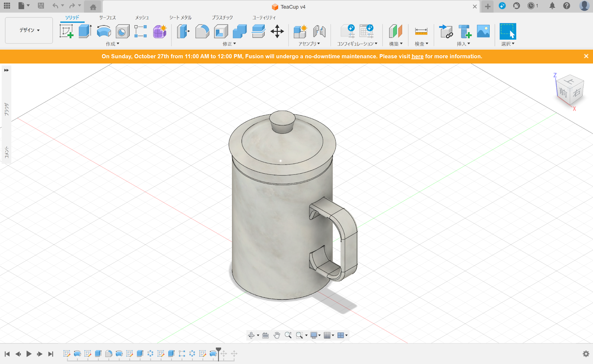The width and height of the screenshot is (593, 364).
Task: Select the Hole tool
Action: (122, 31)
